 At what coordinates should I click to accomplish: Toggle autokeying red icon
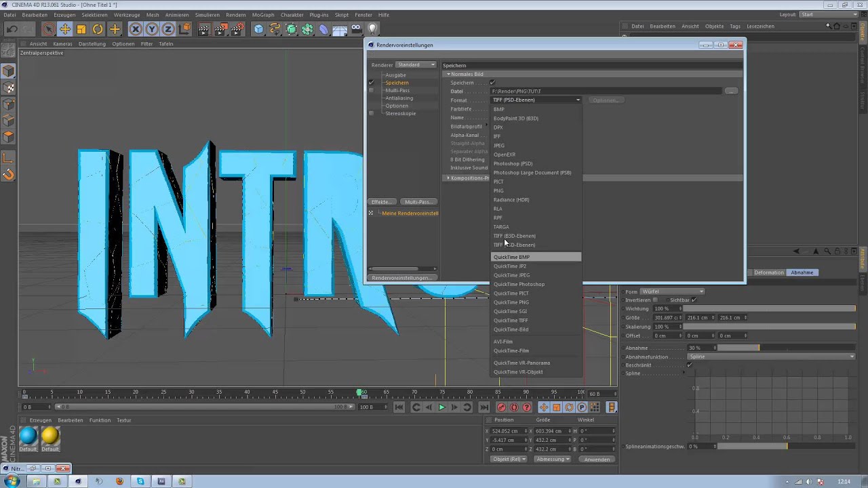click(514, 407)
